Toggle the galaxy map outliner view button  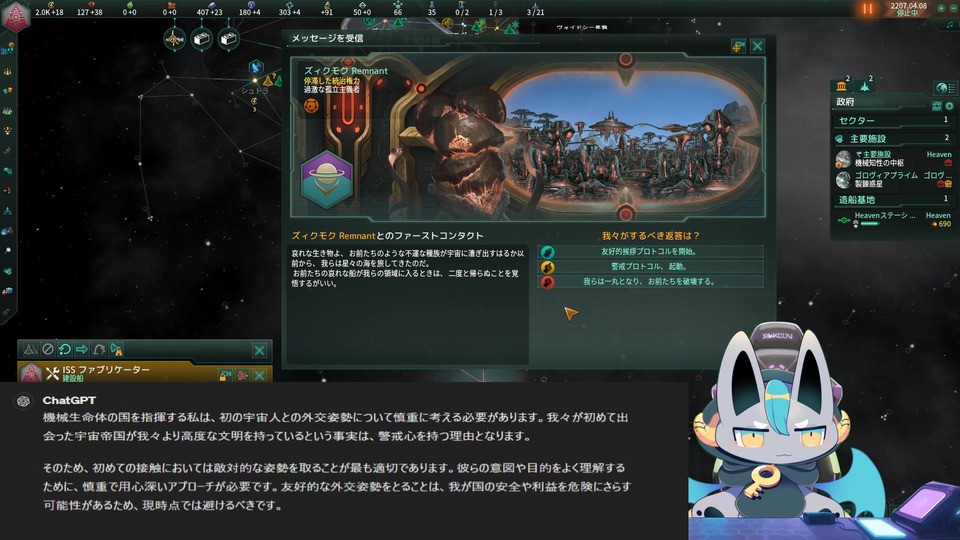click(x=942, y=88)
